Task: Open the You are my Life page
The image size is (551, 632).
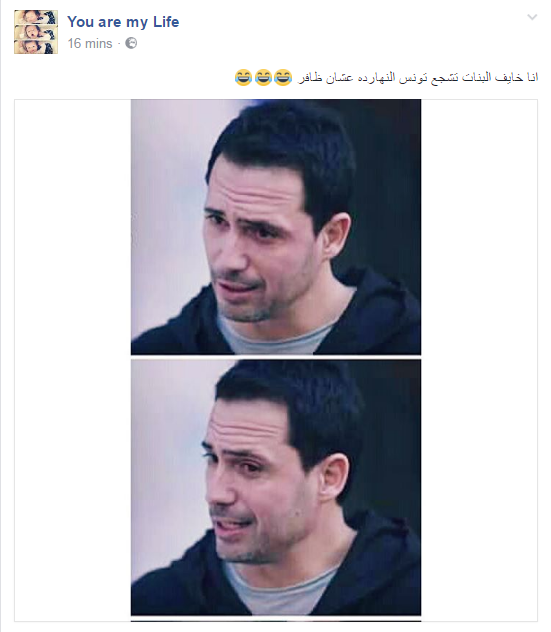Action: 123,22
